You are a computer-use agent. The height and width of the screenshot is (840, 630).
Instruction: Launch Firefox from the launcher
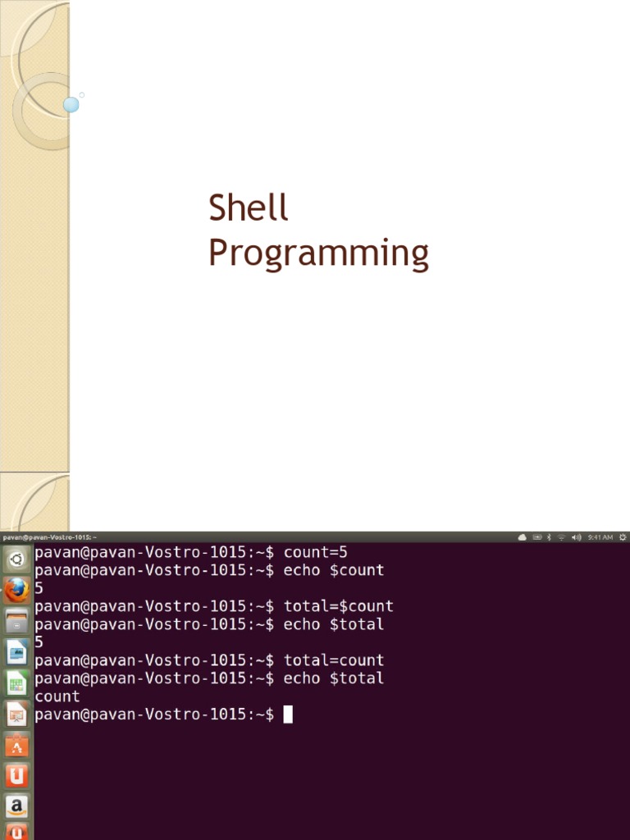(16, 591)
